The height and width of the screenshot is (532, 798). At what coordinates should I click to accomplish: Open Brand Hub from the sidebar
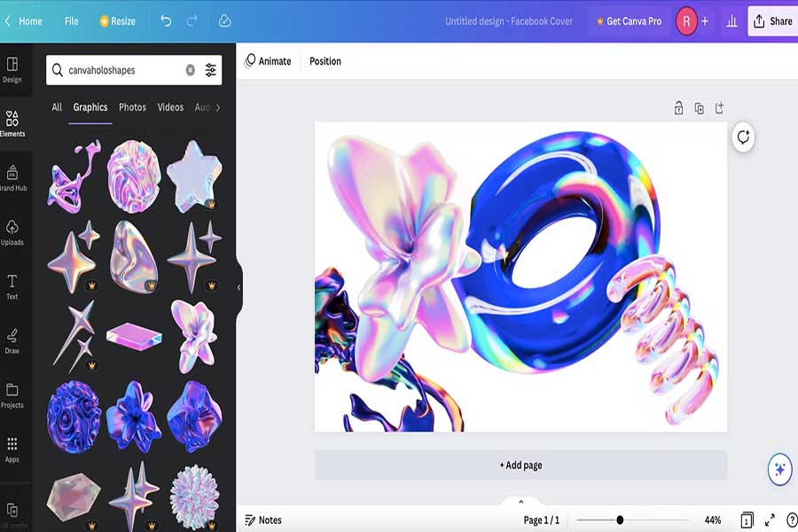12,178
